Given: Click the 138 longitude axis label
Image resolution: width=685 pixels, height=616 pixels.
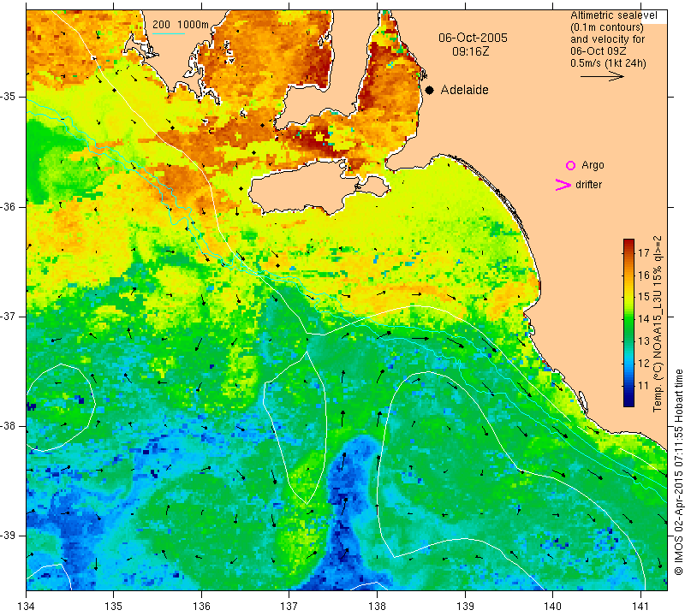Looking at the screenshot, I should [x=377, y=606].
